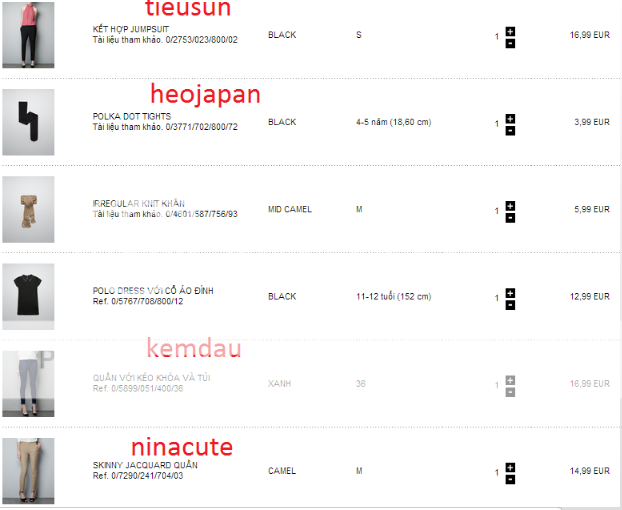The width and height of the screenshot is (622, 510).
Task: Increase quantity of Kết Hợp Jumpsuit
Action: coord(510,32)
